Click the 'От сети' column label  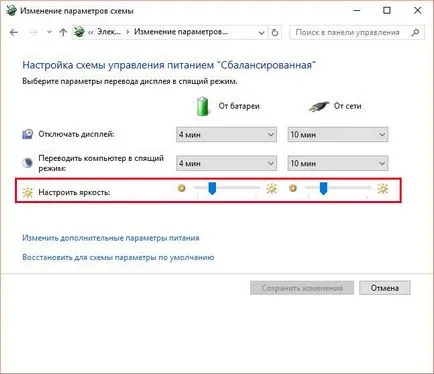tap(348, 106)
